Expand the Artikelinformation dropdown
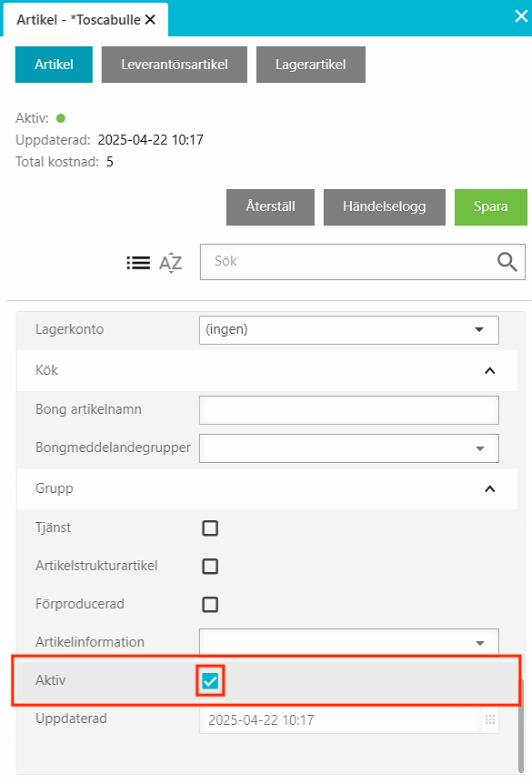Viewport: 532px width, 784px height. tap(349, 642)
